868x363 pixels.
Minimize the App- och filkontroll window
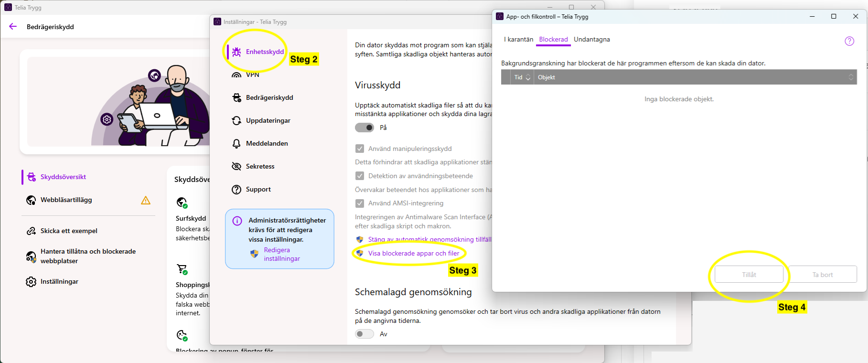tap(812, 16)
